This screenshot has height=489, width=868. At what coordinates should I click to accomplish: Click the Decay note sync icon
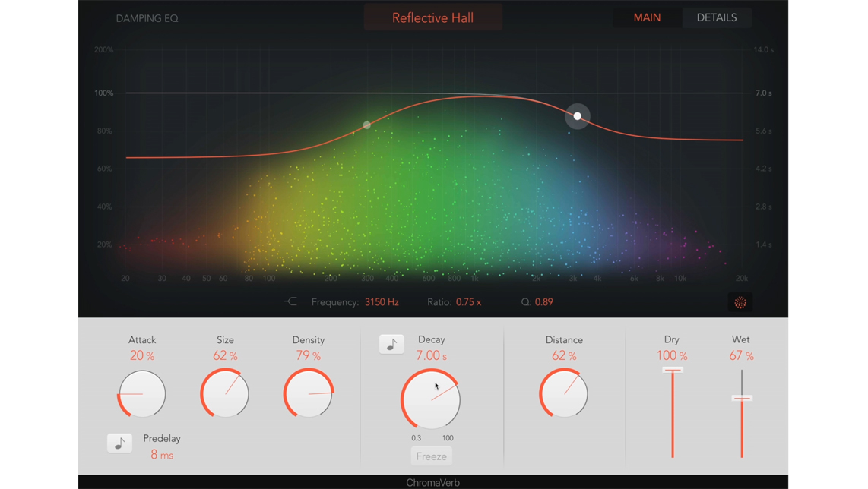(x=391, y=344)
